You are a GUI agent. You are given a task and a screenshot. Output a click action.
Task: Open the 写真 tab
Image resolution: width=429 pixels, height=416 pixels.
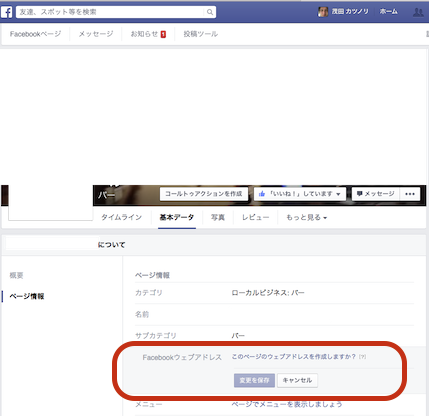tap(218, 218)
